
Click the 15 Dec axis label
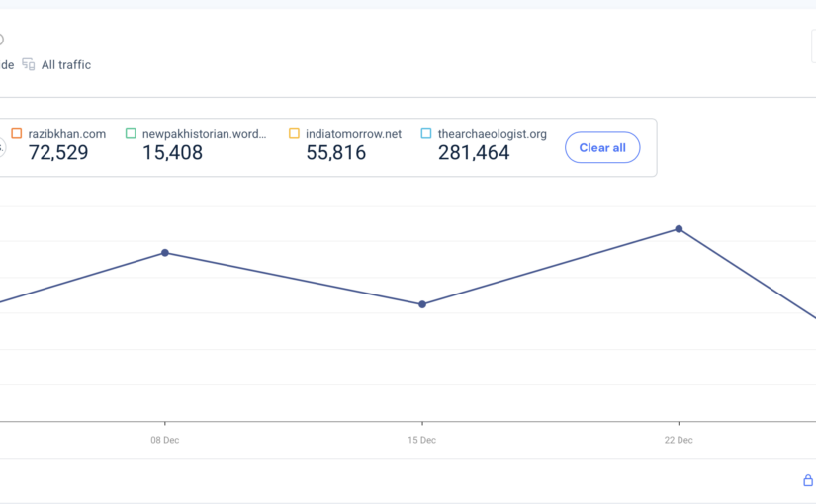tap(422, 440)
